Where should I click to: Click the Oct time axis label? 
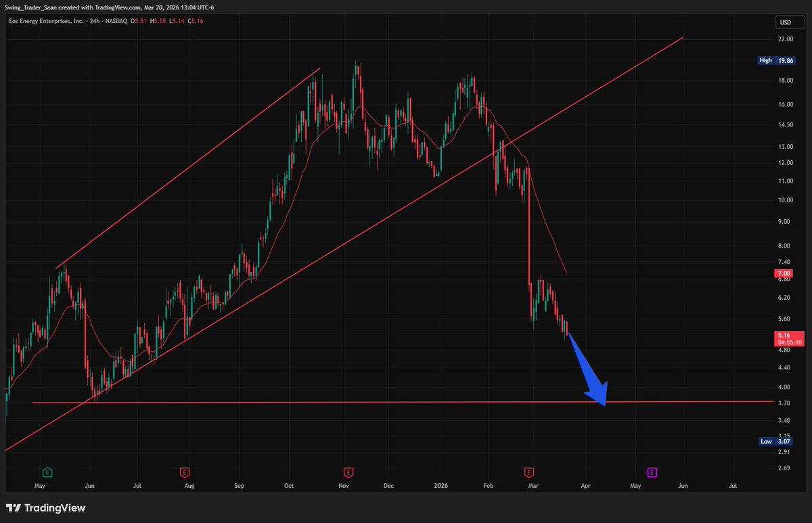290,486
